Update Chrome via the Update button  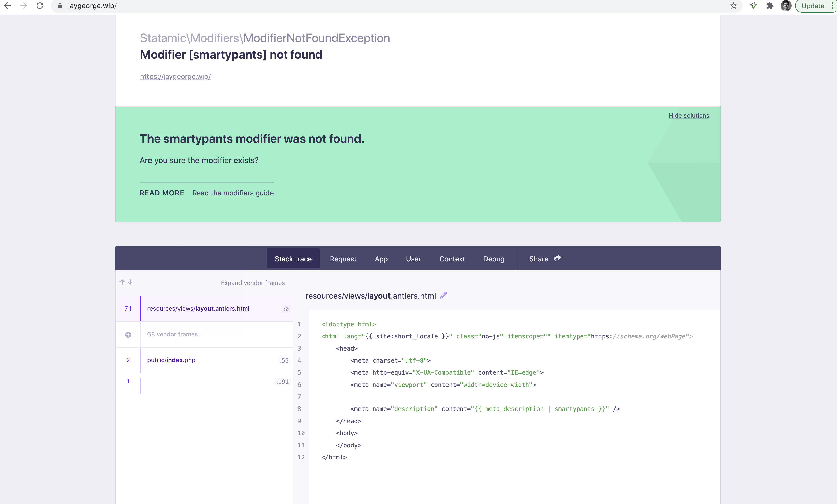(x=813, y=6)
